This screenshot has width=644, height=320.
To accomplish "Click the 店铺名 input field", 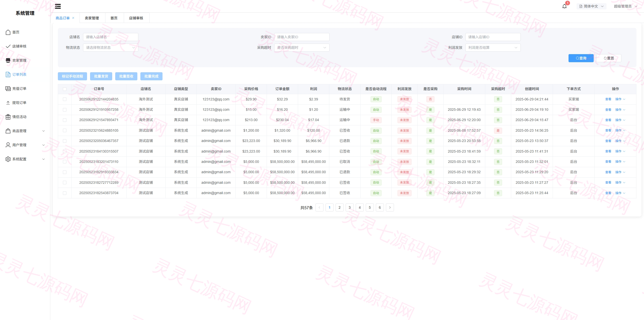I will (x=111, y=37).
